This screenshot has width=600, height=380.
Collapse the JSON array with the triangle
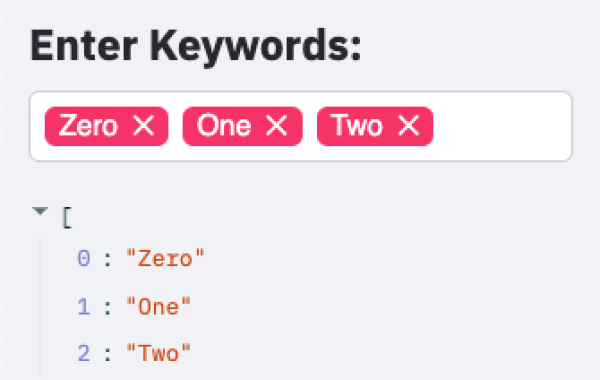click(40, 211)
